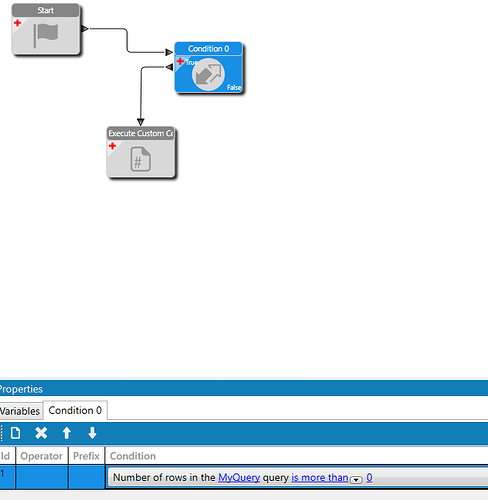Click red plus on Condition 0 node

point(180,61)
